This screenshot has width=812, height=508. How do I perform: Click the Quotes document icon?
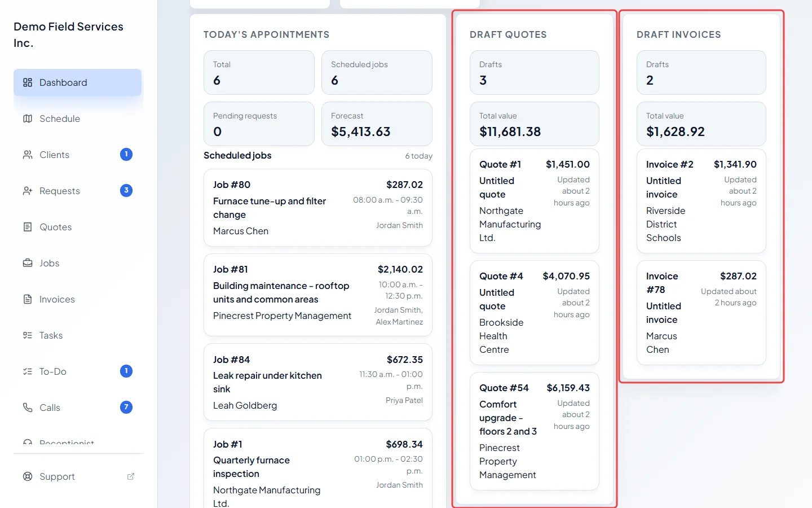coord(28,227)
